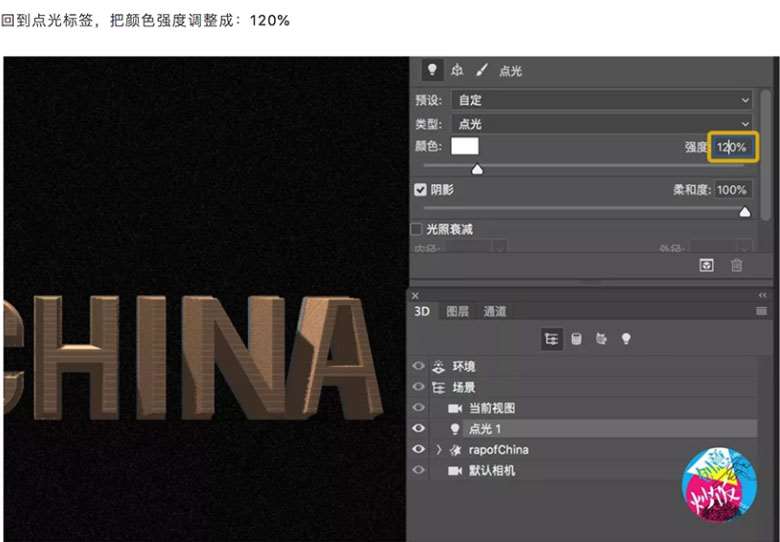Select the 默认相机 default camera row
This screenshot has height=542, width=780.
(x=592, y=470)
